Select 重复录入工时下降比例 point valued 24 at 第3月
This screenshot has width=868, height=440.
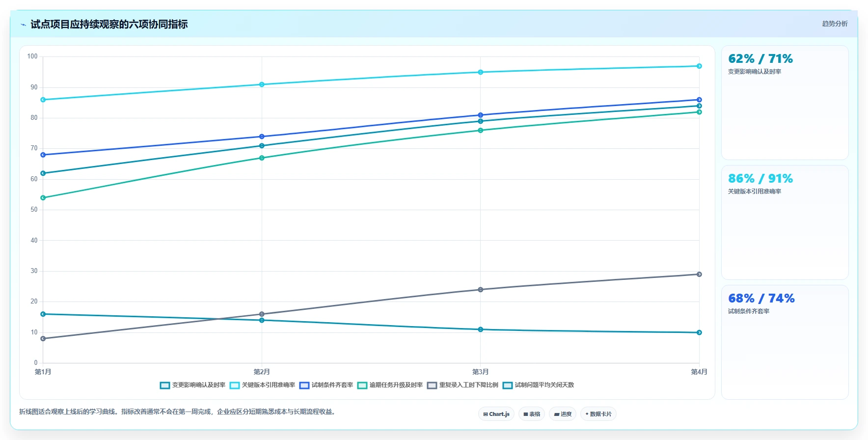(481, 290)
